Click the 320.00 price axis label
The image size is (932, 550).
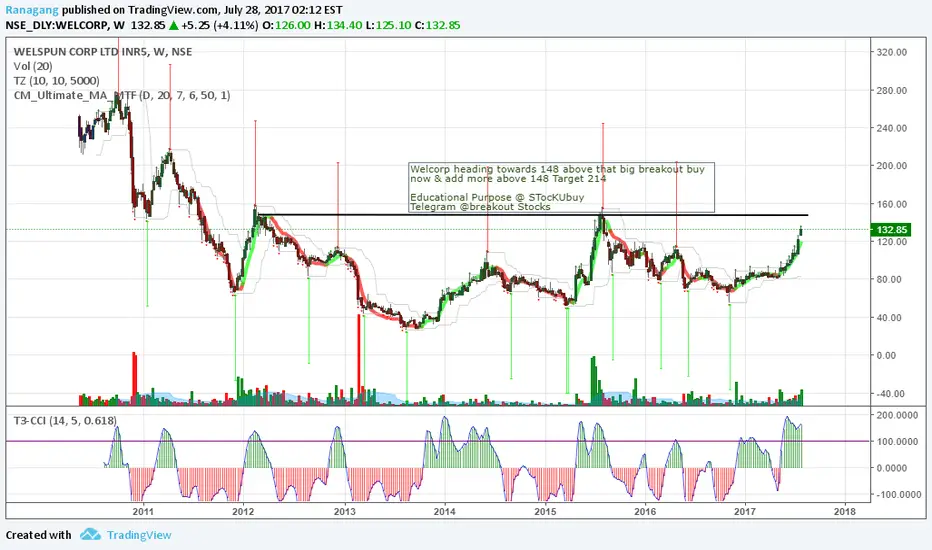(x=892, y=52)
